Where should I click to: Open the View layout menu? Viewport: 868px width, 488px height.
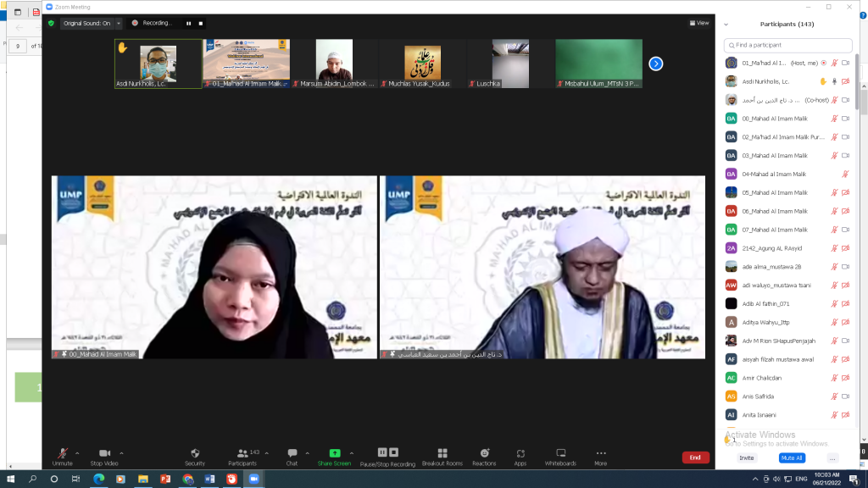[x=699, y=23]
